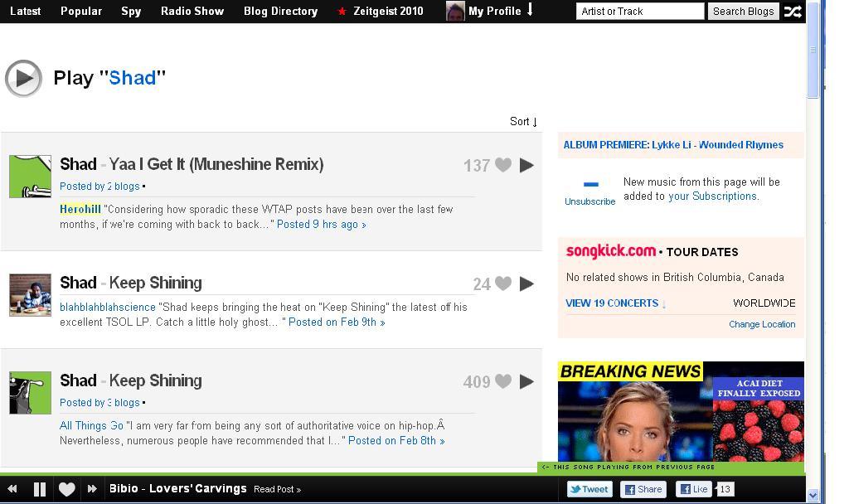Open the Spy menu item
849x504 pixels.
click(x=131, y=11)
